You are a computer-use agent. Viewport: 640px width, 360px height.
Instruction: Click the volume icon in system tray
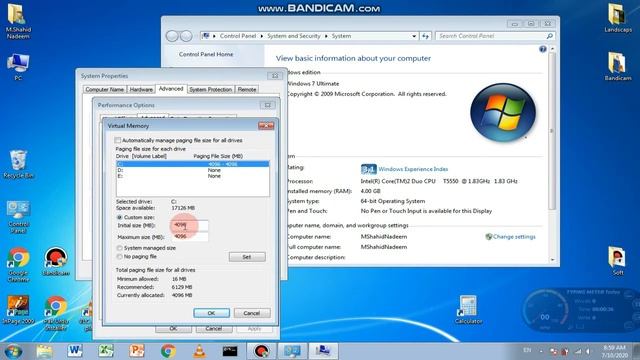[588, 351]
